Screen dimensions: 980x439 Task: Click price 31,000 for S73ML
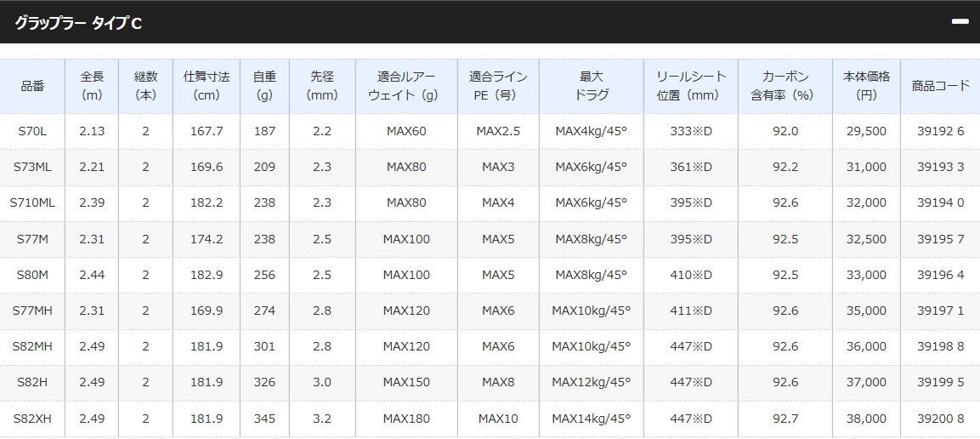coord(866,167)
